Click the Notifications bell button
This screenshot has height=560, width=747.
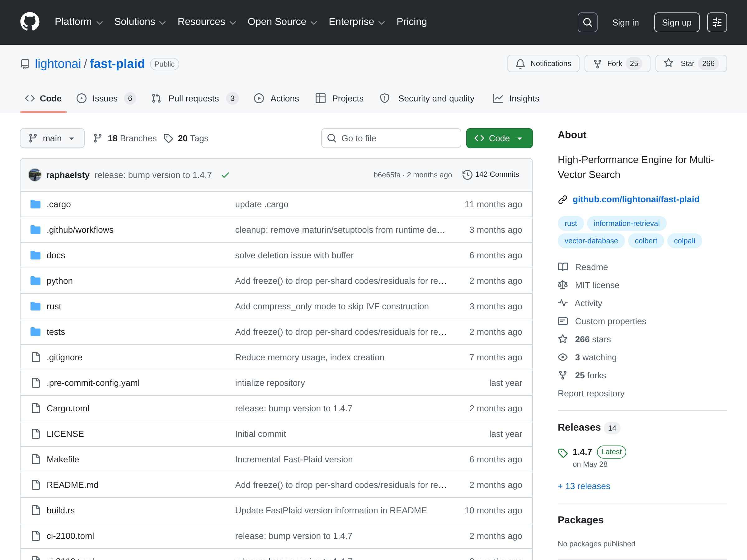tap(543, 63)
